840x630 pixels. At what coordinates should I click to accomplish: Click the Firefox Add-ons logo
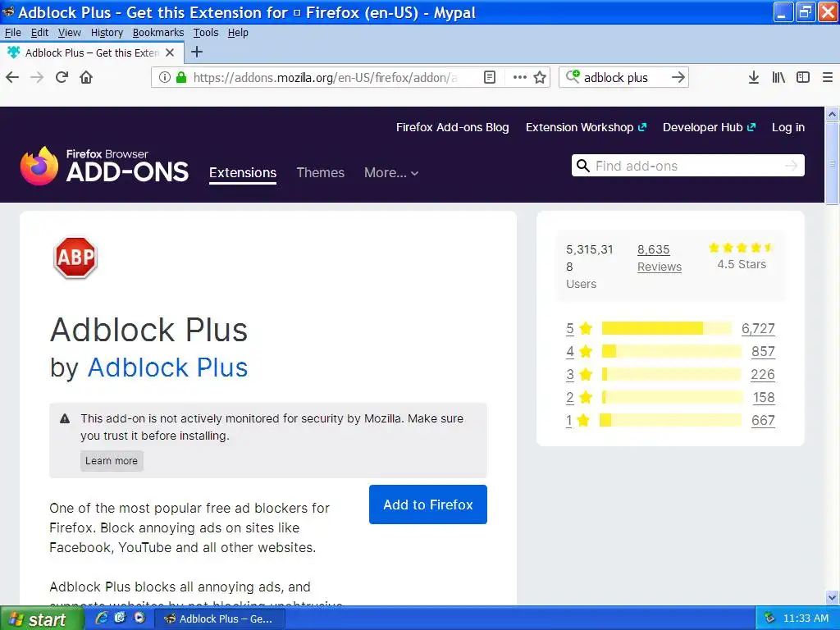[104, 166]
